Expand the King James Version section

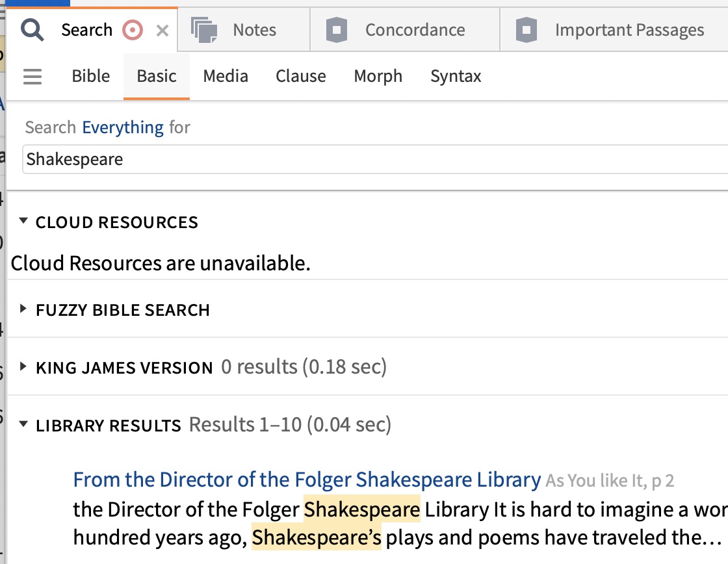23,366
